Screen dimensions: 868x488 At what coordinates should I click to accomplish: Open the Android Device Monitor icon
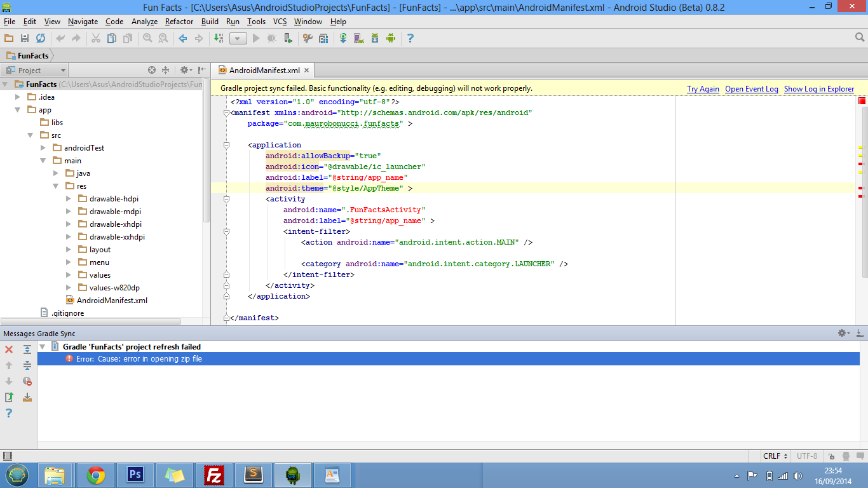point(391,38)
